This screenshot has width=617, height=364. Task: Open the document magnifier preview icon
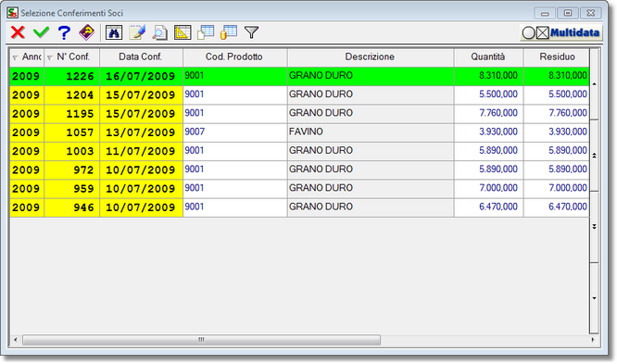159,32
